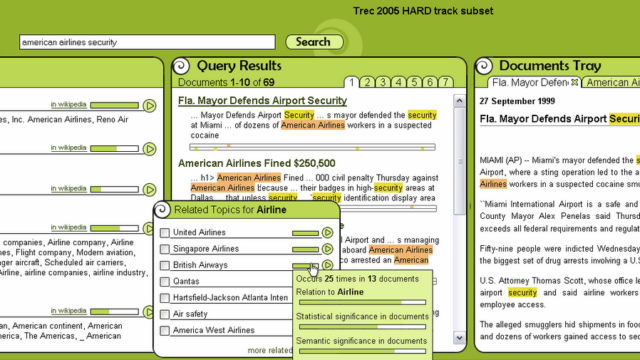The image size is (640, 360).
Task: Check the Singapore Airlines checkbox
Action: 164,249
